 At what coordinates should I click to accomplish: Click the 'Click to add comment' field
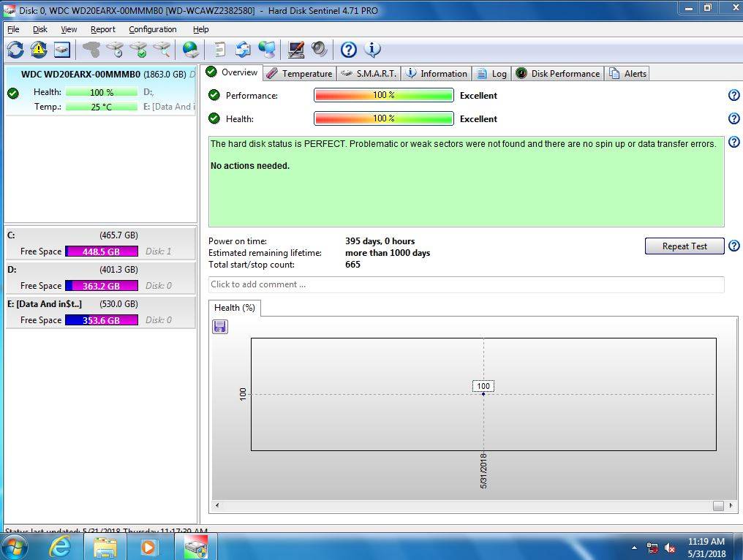click(467, 284)
